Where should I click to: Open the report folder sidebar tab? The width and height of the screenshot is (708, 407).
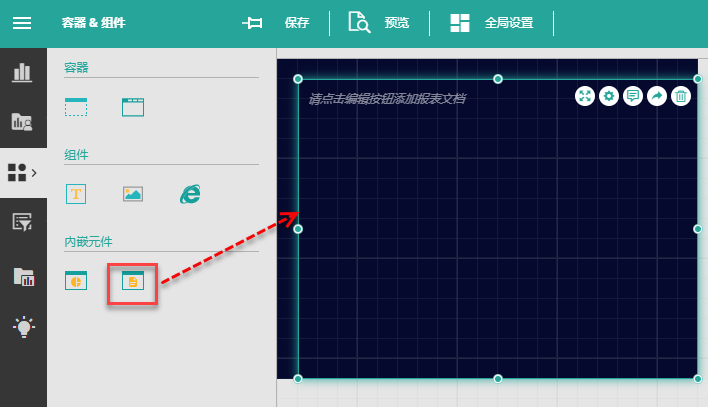point(23,276)
